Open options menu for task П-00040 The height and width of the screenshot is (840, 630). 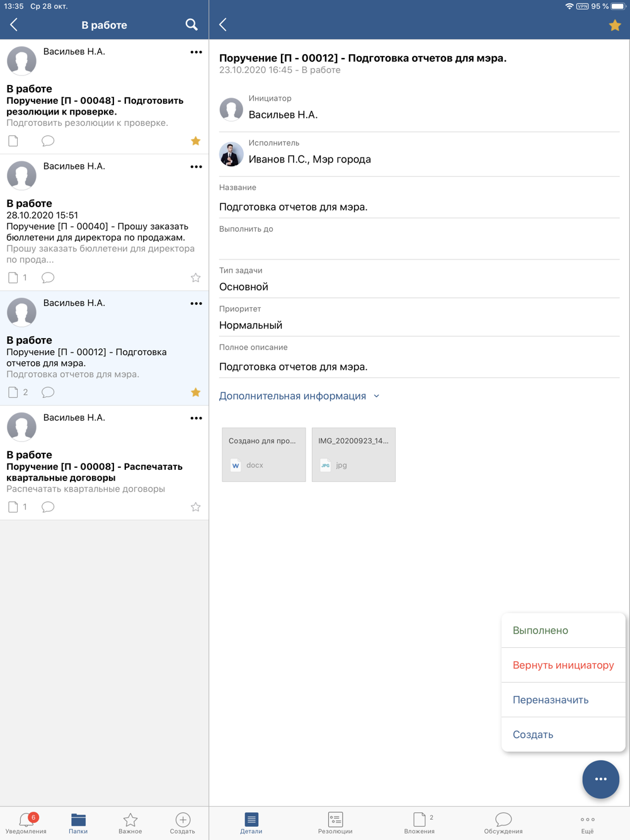(x=196, y=167)
